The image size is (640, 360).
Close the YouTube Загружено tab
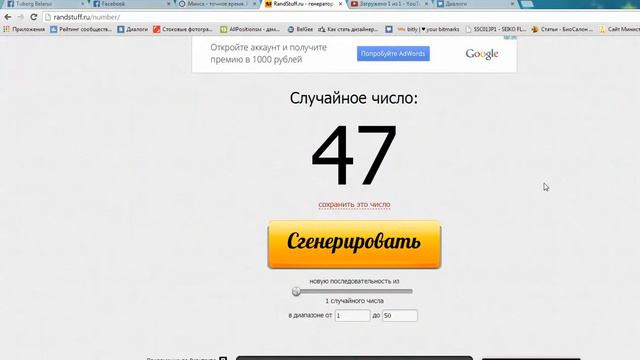click(x=426, y=4)
